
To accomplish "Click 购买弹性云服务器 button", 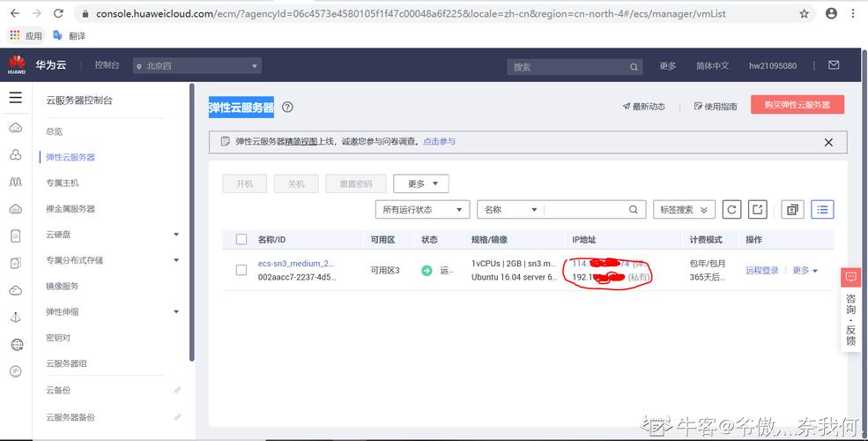I will coord(798,105).
